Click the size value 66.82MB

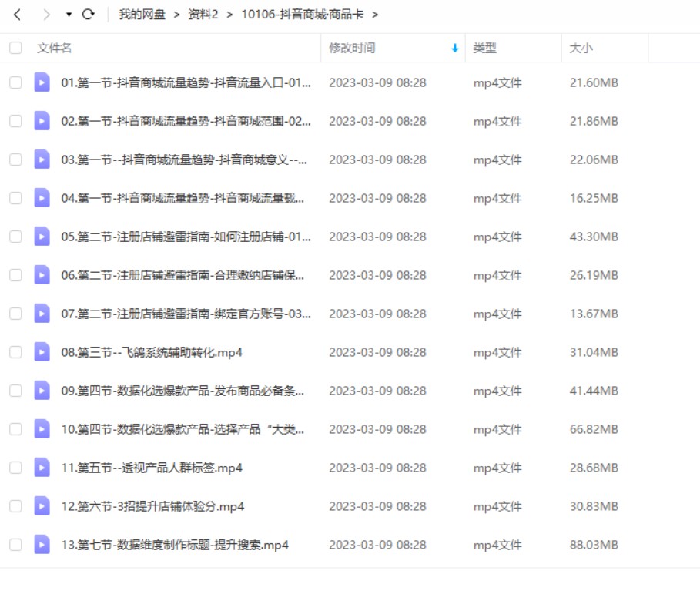coord(594,429)
